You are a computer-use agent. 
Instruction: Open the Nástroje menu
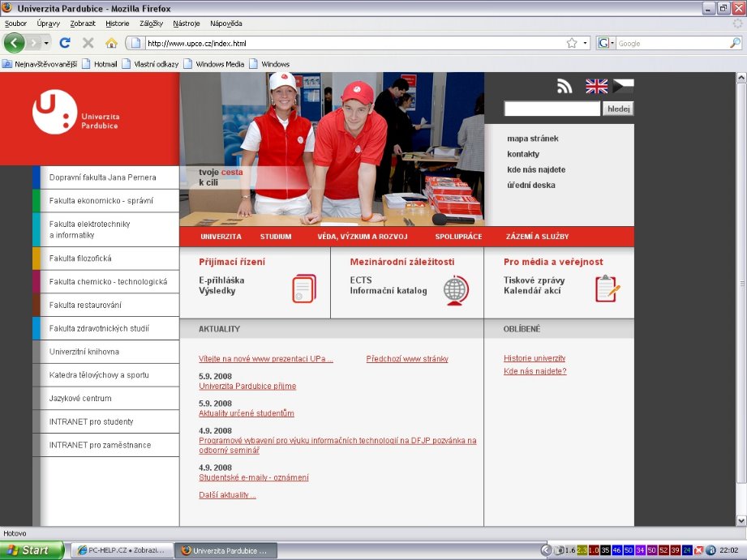pyautogui.click(x=187, y=24)
